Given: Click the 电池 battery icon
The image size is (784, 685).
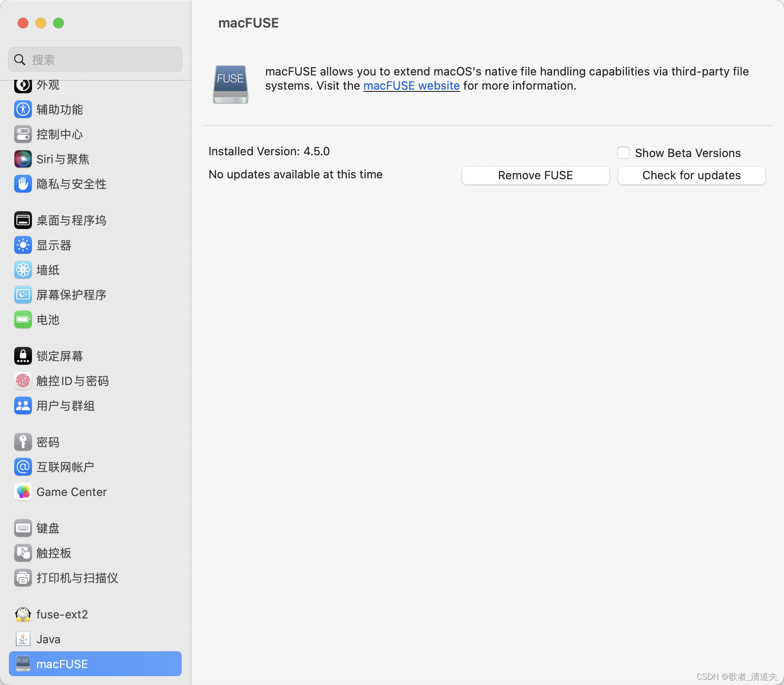Looking at the screenshot, I should pos(23,319).
